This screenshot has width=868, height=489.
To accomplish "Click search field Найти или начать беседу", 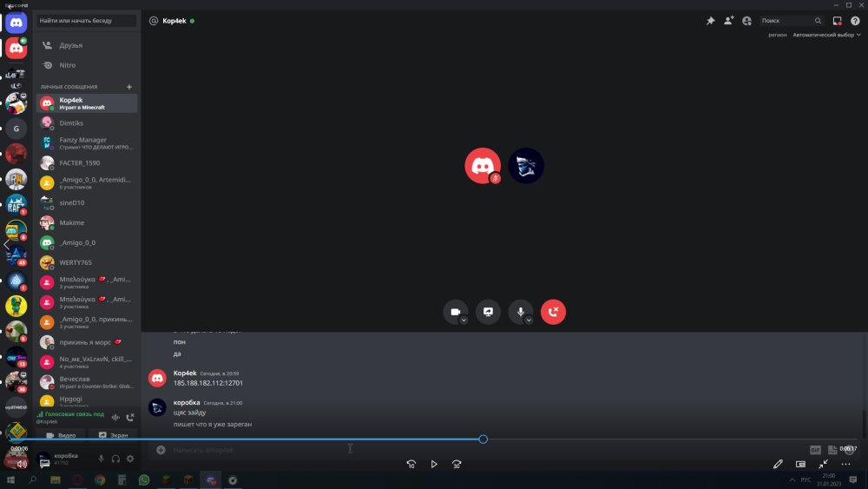I will click(x=86, y=21).
